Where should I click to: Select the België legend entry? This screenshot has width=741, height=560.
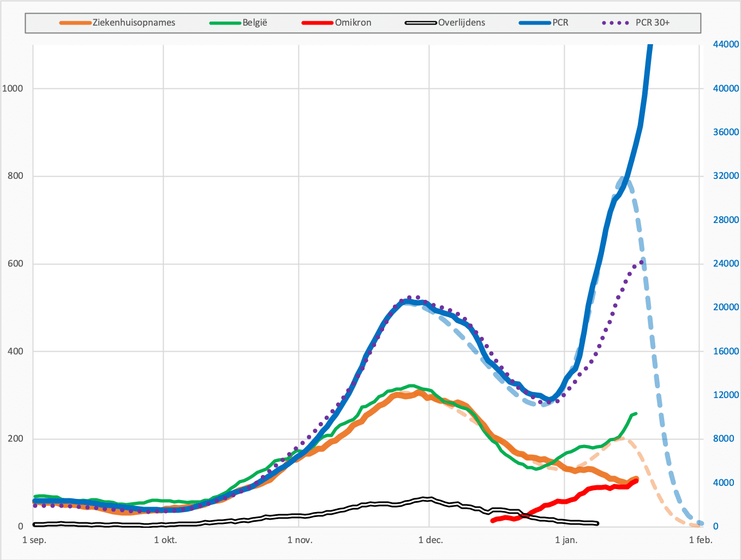pos(238,23)
